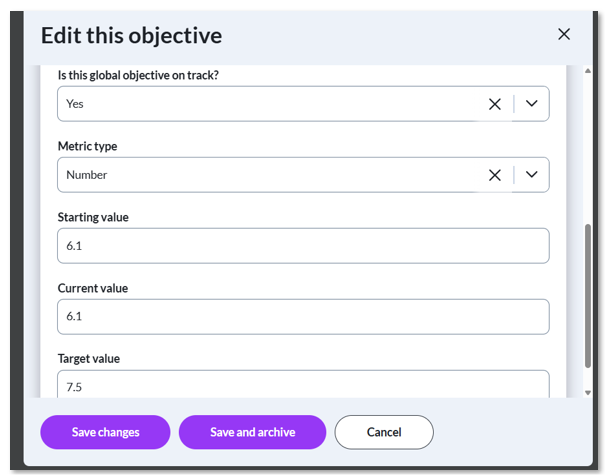Cancel editing the objective
This screenshot has width=607, height=475.
tap(384, 432)
